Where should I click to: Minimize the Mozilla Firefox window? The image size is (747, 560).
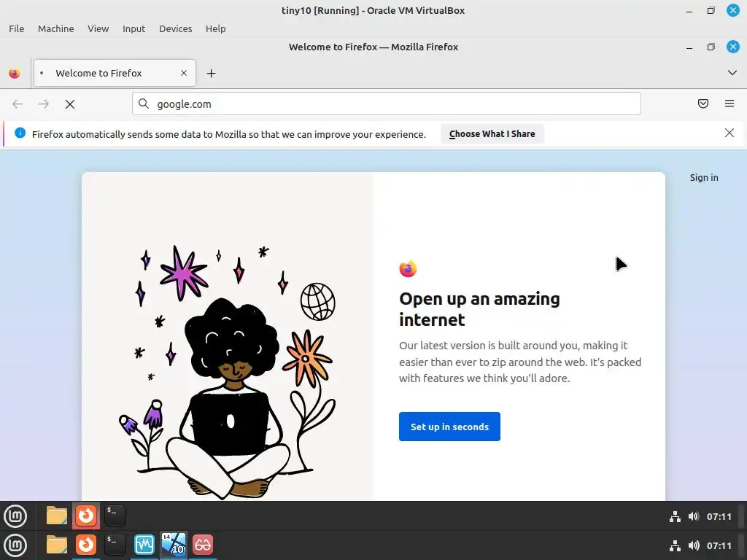click(x=689, y=47)
